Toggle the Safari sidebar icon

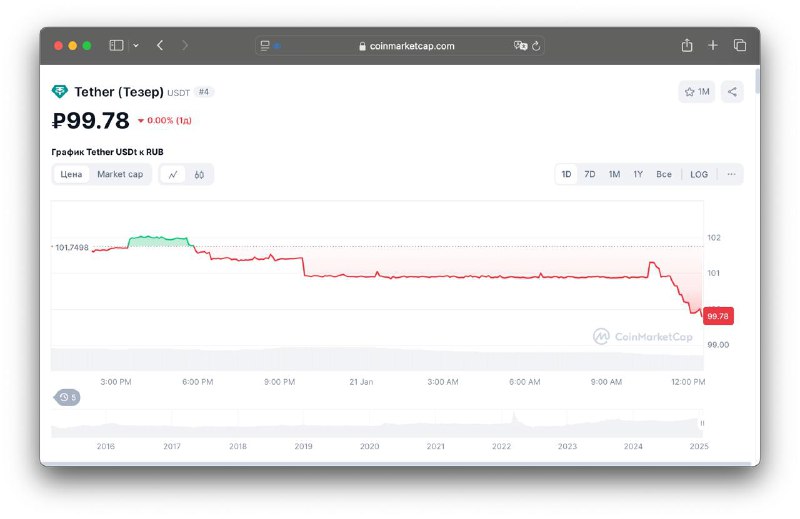coord(116,45)
